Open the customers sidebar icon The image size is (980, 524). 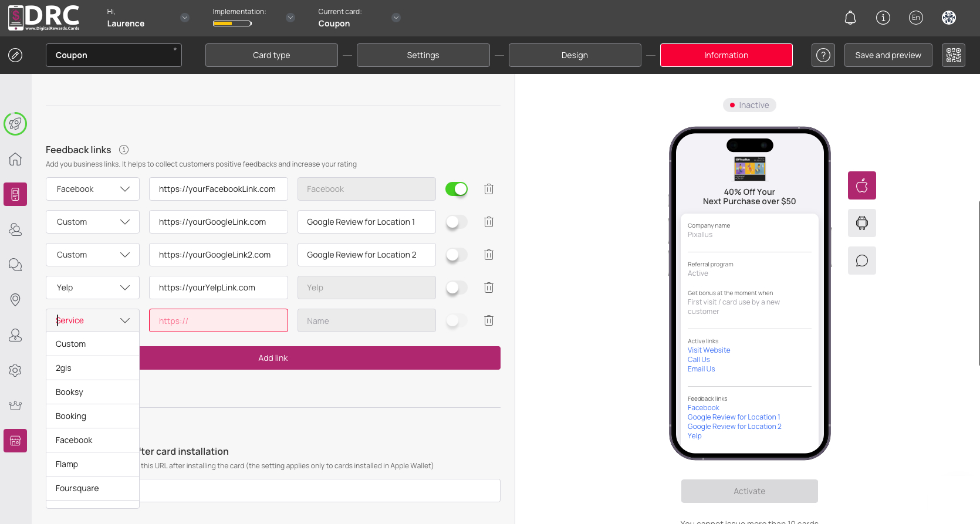coord(15,229)
